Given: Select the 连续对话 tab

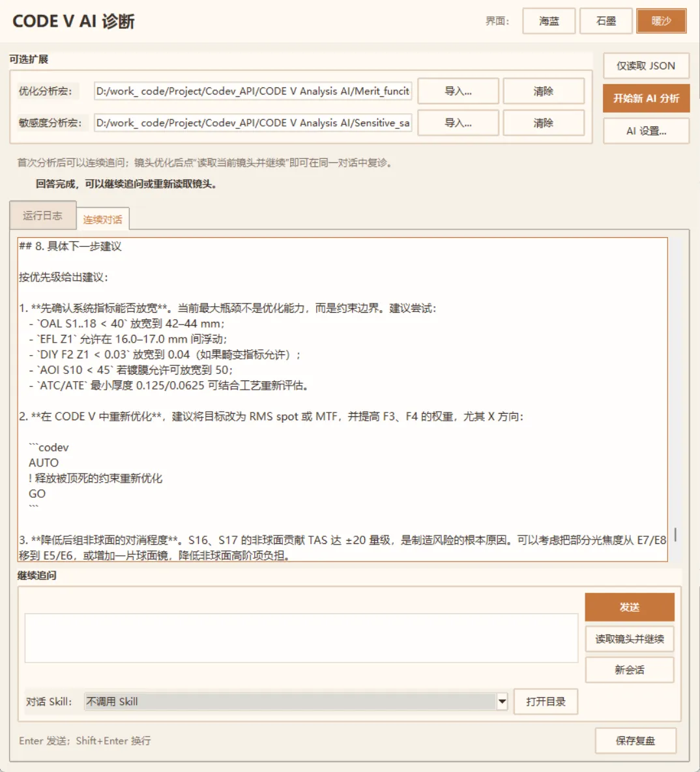Looking at the screenshot, I should [x=102, y=220].
